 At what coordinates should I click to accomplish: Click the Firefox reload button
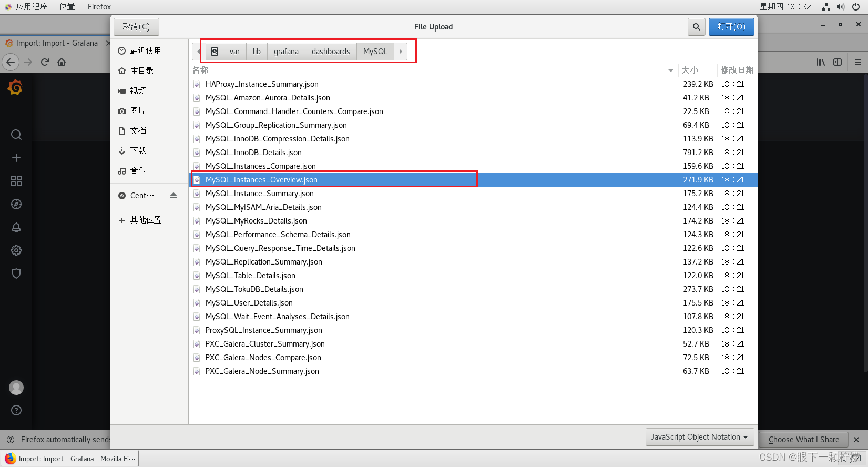(45, 62)
